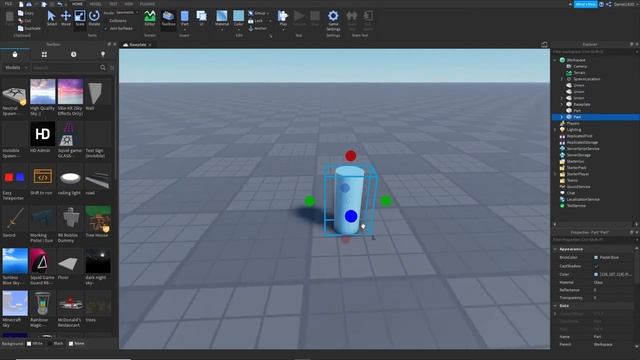640x360 pixels.
Task: Open the FILE menu
Action: 8,4
